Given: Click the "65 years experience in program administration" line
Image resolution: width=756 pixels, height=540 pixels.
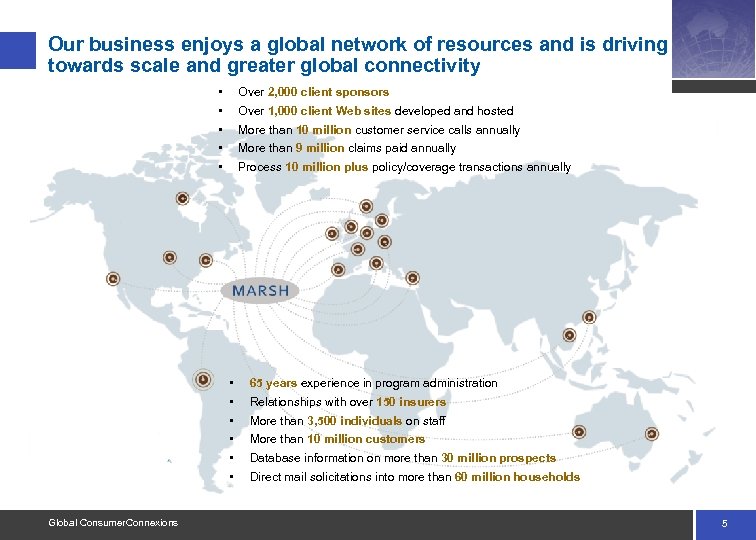Looking at the screenshot, I should (x=374, y=383).
